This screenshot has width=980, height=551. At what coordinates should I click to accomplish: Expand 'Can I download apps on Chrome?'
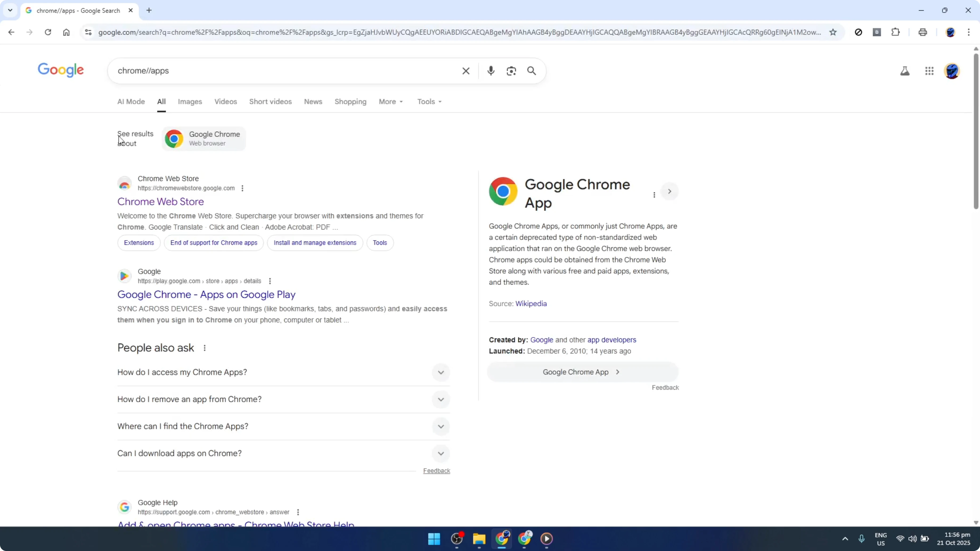click(440, 453)
